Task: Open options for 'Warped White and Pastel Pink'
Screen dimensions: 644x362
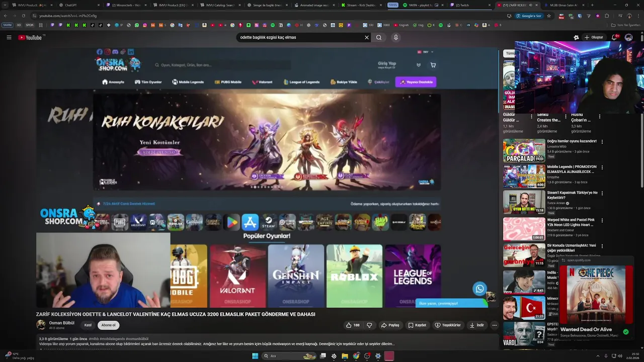Action: pyautogui.click(x=602, y=220)
